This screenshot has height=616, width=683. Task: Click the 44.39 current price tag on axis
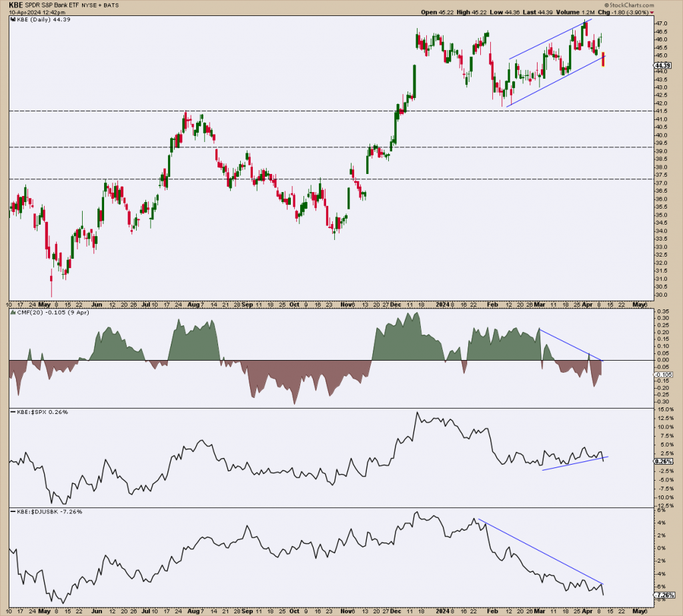pos(663,65)
